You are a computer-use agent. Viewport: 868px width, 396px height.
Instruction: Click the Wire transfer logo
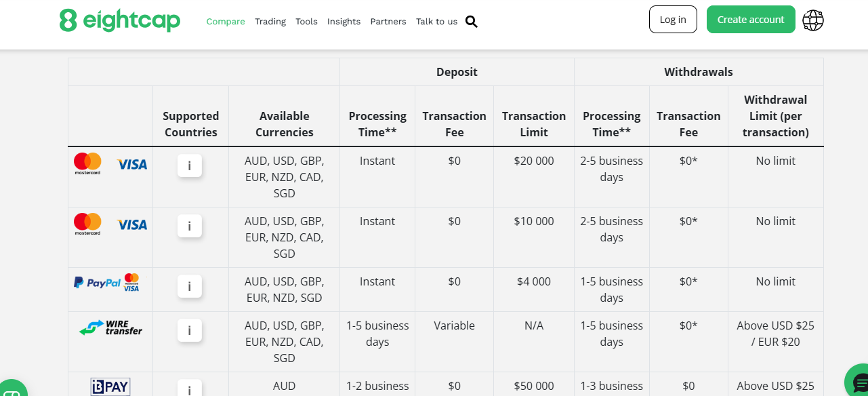coord(110,328)
